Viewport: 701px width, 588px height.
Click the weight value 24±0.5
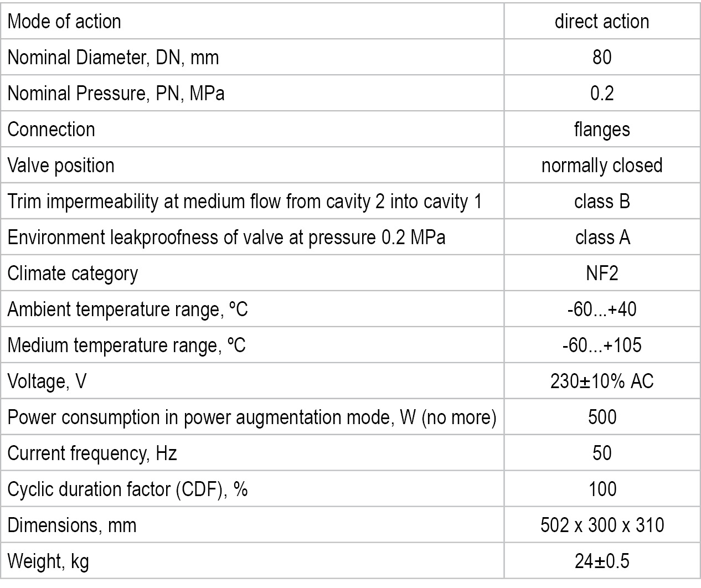click(x=602, y=561)
